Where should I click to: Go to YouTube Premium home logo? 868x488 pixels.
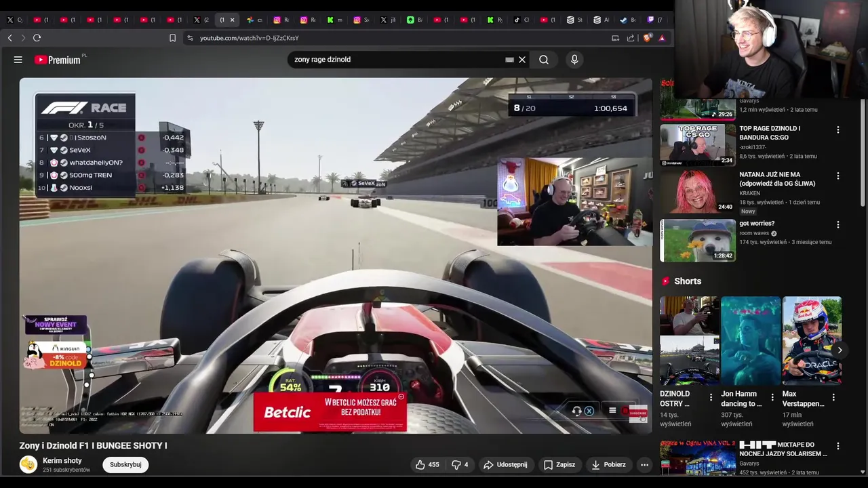coord(58,60)
